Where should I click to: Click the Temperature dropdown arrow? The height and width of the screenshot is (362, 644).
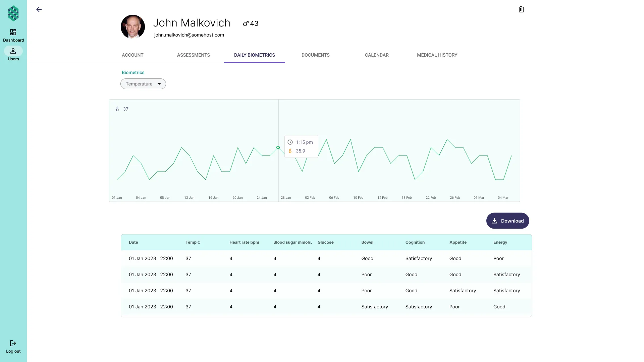pyautogui.click(x=159, y=84)
